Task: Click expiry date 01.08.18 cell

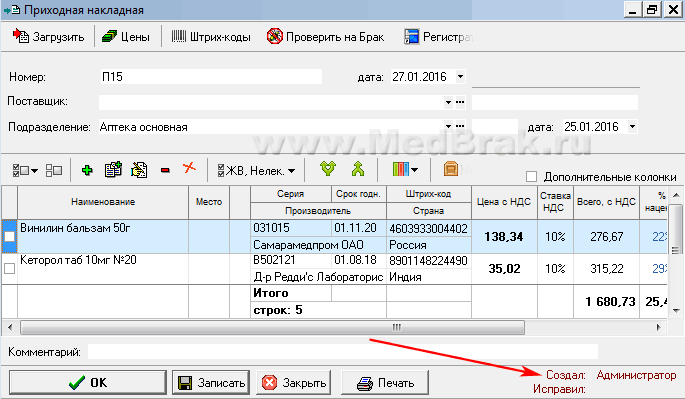Action: click(359, 260)
